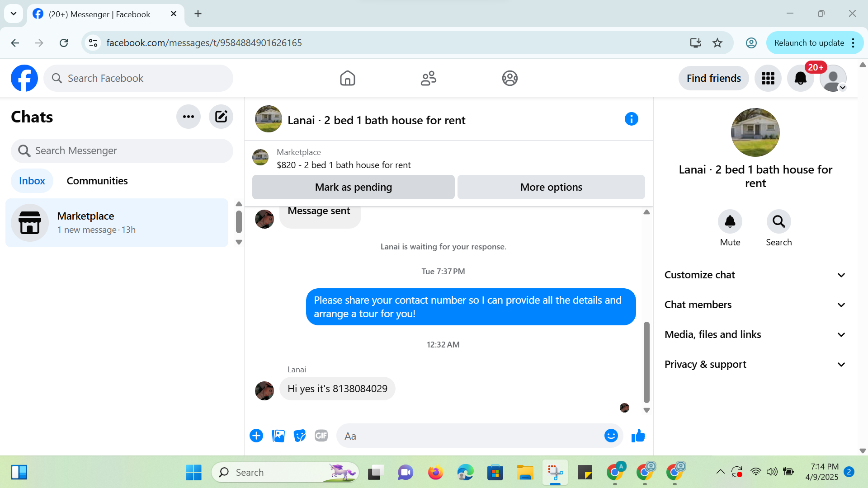Reload the page in Chrome
The height and width of the screenshot is (488, 868).
[x=64, y=43]
